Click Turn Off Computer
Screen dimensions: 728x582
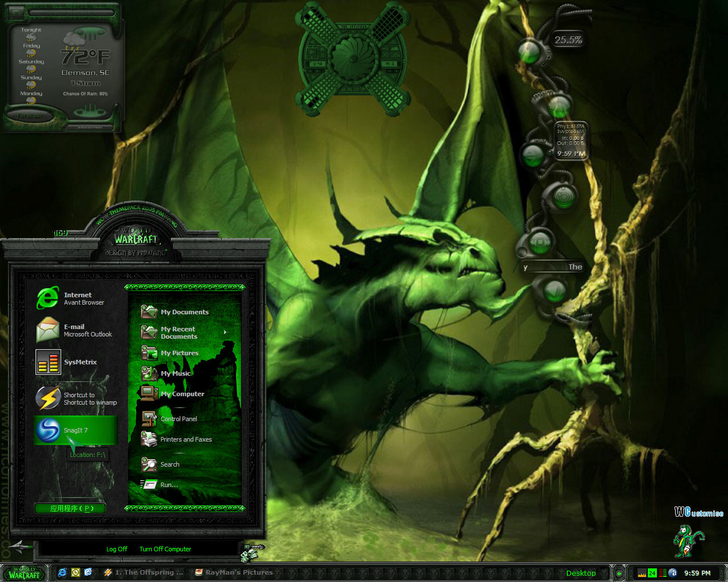click(x=166, y=549)
